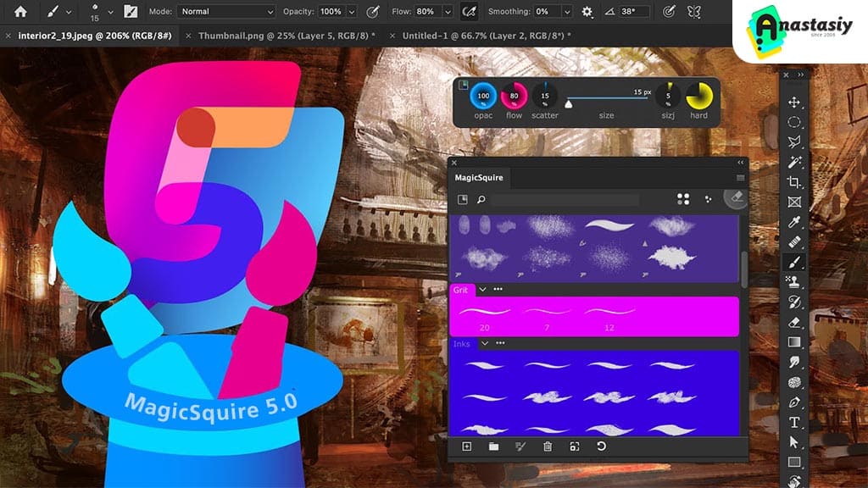
Task: Select the Elliptical Marquee tool
Action: tap(793, 122)
